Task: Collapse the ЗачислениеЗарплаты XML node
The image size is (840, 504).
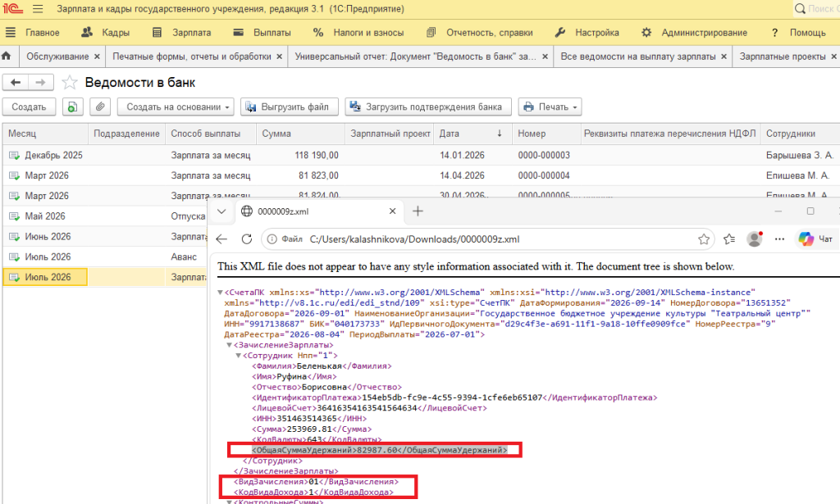Action: [x=230, y=345]
